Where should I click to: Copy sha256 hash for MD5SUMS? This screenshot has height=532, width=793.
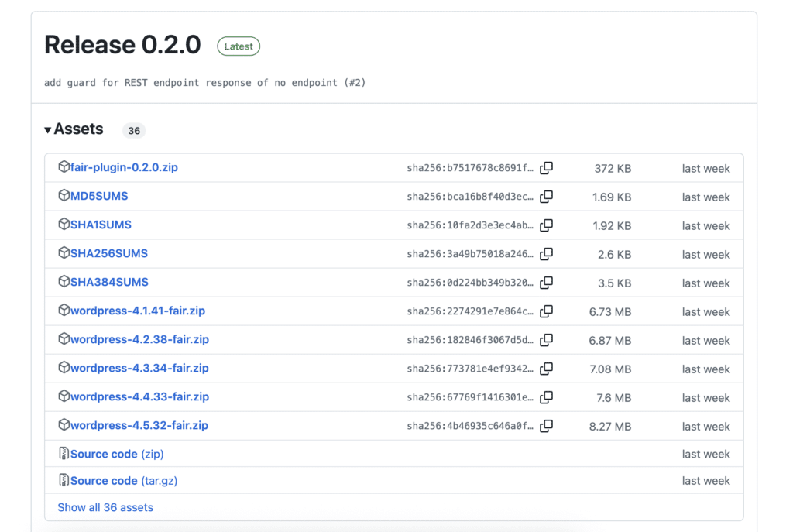point(546,197)
